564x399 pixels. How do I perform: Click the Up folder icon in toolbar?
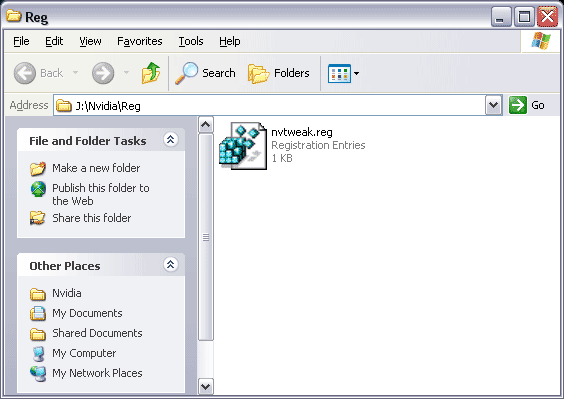(151, 73)
